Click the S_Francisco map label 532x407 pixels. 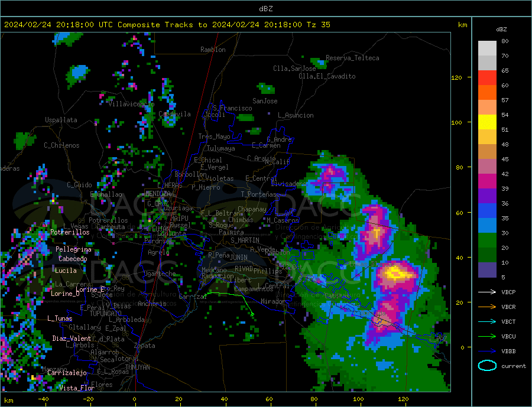(x=232, y=108)
